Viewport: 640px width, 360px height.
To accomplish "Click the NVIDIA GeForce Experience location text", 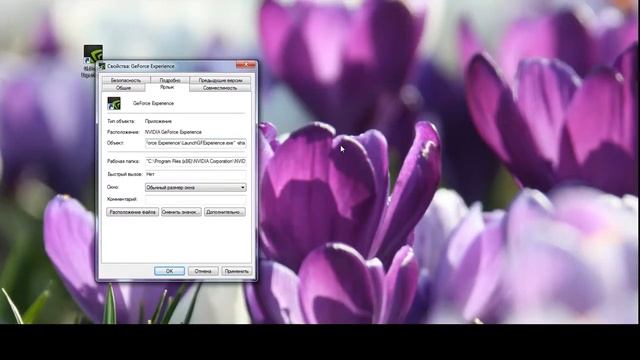I will 173,132.
